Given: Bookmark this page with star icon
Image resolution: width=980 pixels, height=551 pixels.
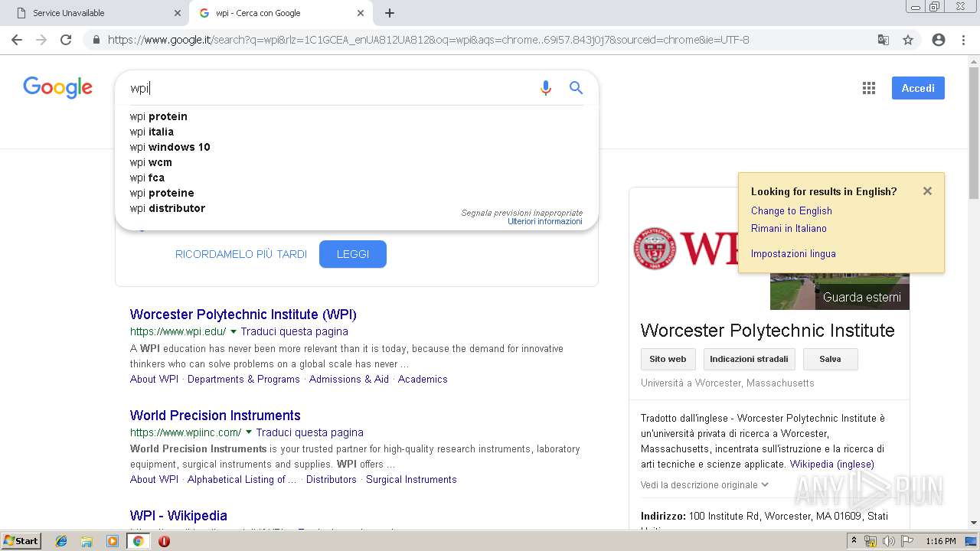Looking at the screenshot, I should point(908,40).
